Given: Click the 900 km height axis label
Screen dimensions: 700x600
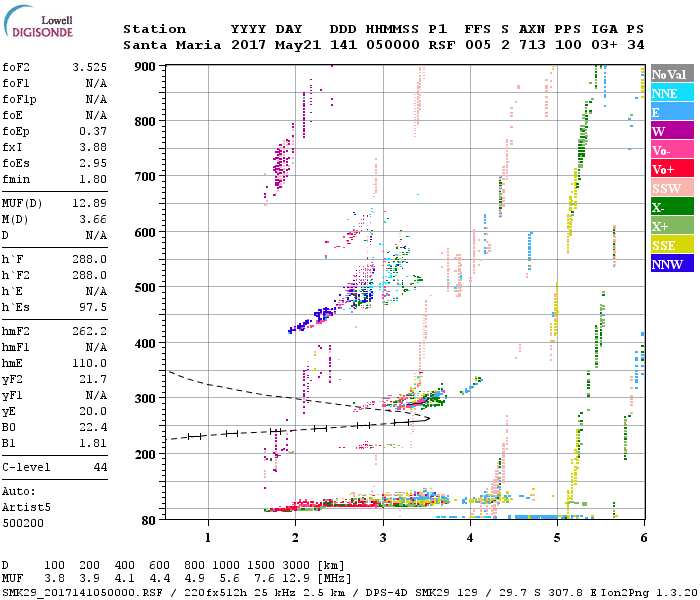Looking at the screenshot, I should pyautogui.click(x=145, y=67).
